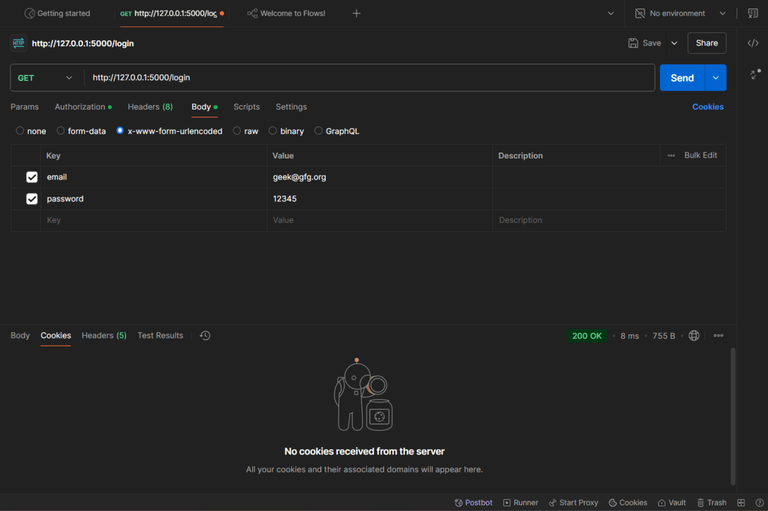
Task: Click the empty Key field in new row
Action: [153, 220]
